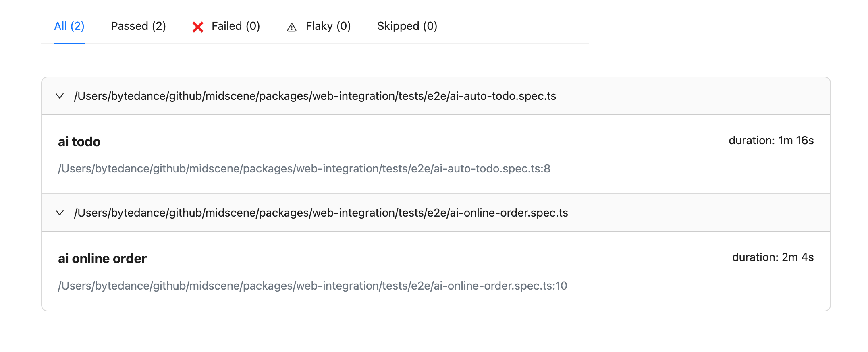
Task: Click the ai-online-order.spec.ts file header path
Action: tap(321, 213)
